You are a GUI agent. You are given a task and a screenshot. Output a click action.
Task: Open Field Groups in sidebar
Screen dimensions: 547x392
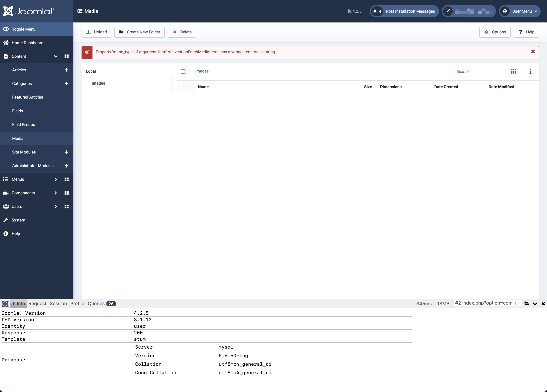coord(23,124)
